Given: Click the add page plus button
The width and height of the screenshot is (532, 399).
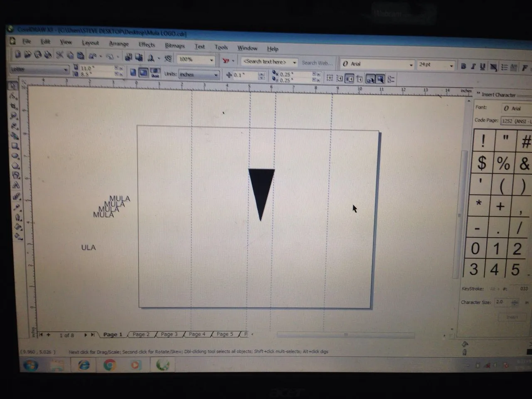Looking at the screenshot, I should tap(48, 335).
